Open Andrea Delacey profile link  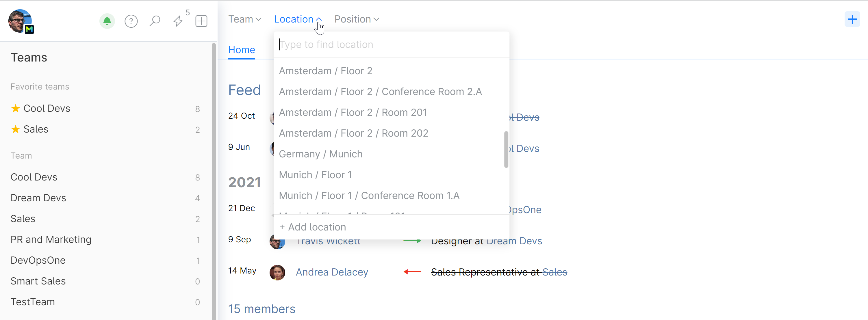331,272
